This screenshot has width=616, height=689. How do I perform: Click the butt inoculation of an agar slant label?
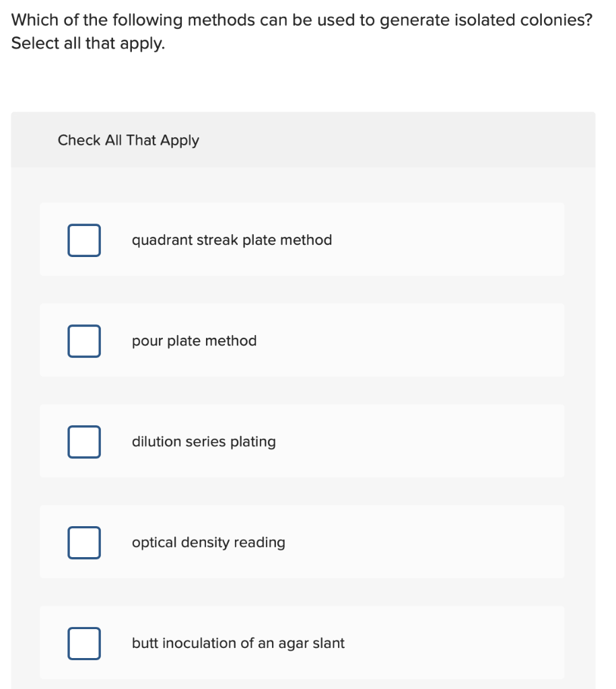(x=238, y=643)
